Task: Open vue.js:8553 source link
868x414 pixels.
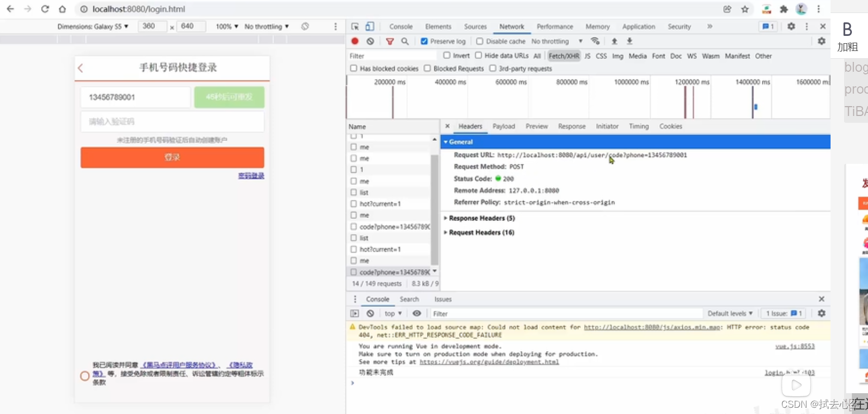Action: [x=795, y=346]
